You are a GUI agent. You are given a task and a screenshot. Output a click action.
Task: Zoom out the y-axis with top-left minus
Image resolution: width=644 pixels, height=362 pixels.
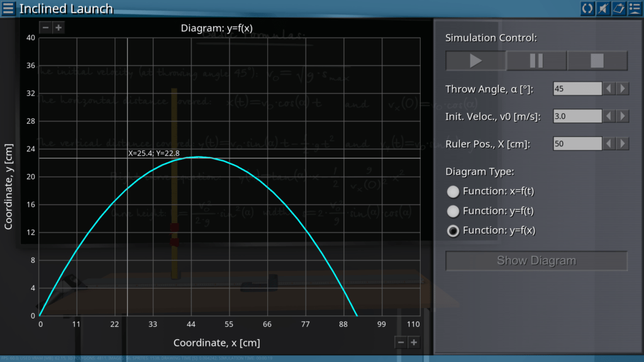46,28
